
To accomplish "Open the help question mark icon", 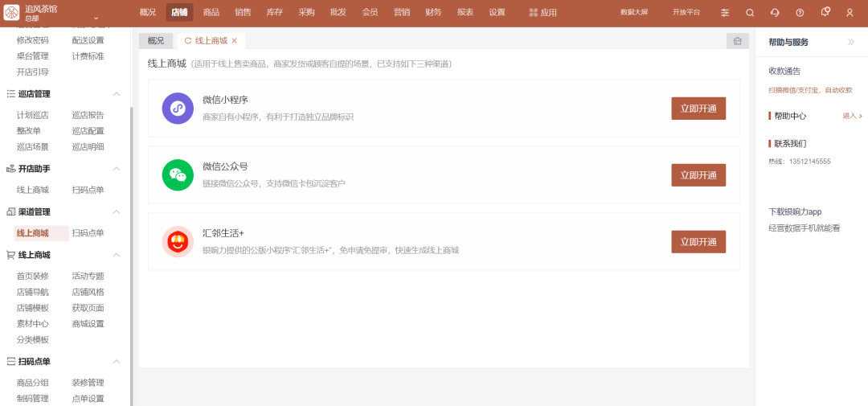I will click(800, 13).
